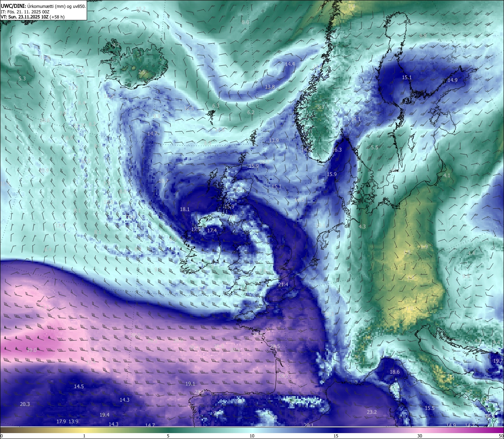Select the 14.4 value label

pyautogui.click(x=290, y=64)
